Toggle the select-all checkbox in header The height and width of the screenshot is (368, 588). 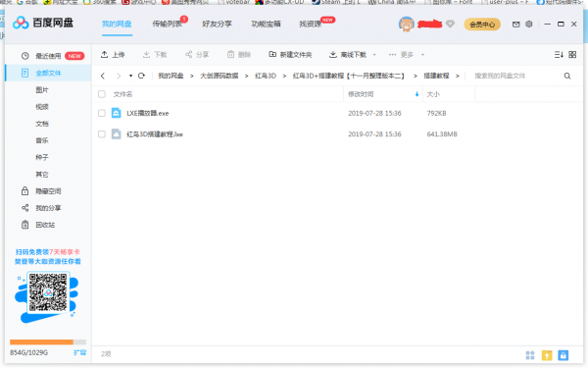click(102, 94)
